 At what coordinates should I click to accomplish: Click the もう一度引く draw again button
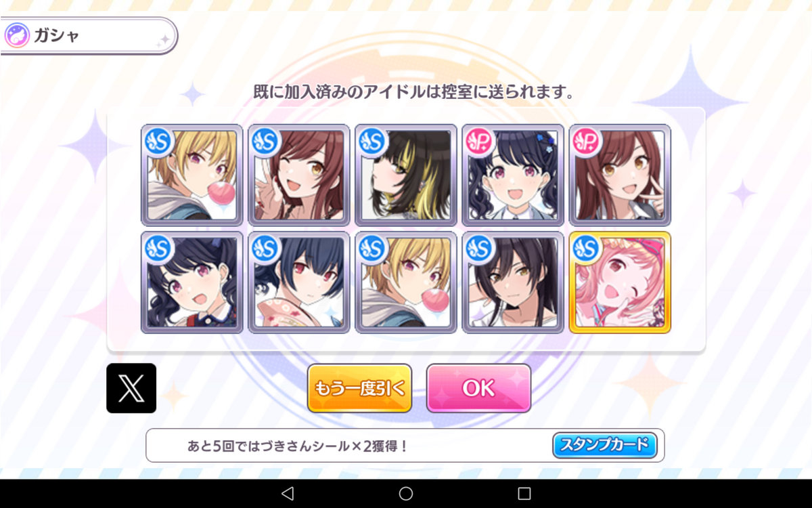pos(359,388)
